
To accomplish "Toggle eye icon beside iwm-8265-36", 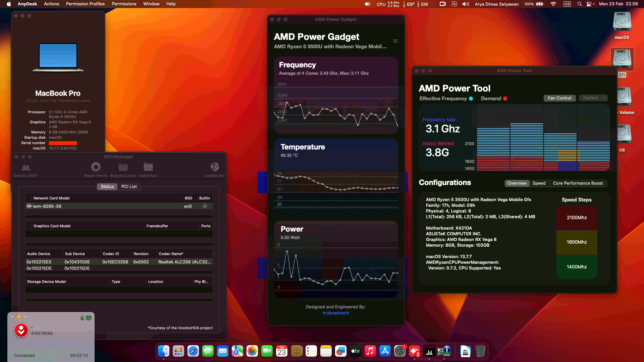I will 29,206.
